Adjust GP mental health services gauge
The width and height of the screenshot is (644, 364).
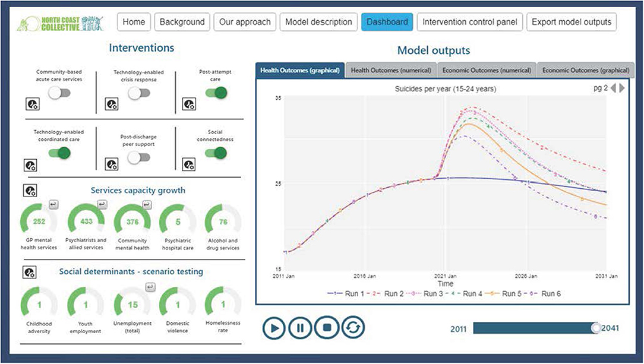(x=39, y=220)
